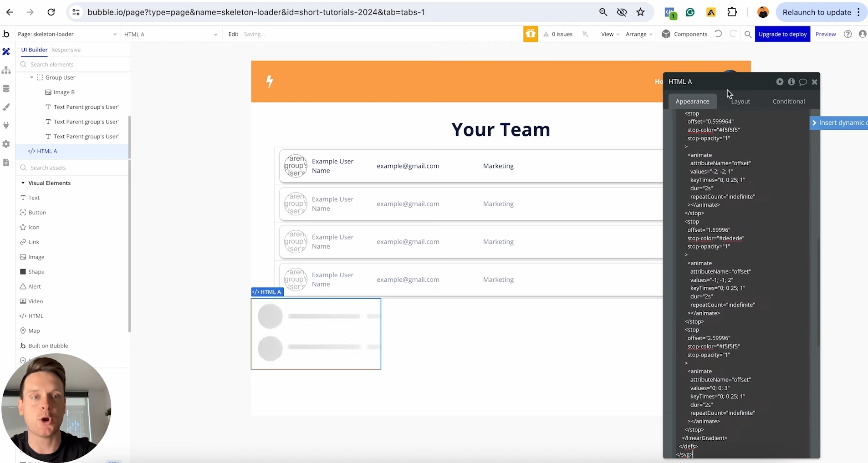The width and height of the screenshot is (868, 463).
Task: Open the Plugins tab (plug icon)
Action: point(6,125)
